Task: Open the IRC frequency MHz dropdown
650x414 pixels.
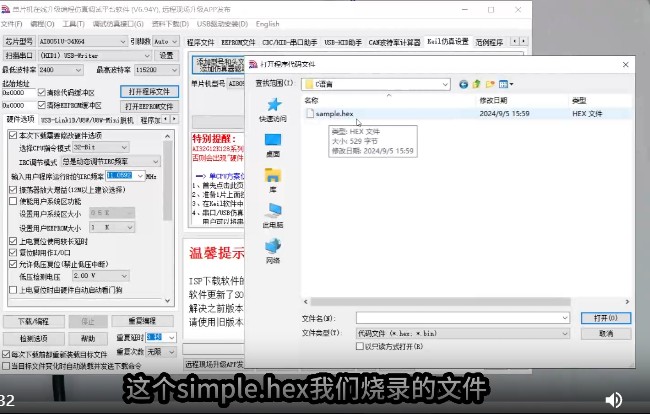Action: (140, 176)
